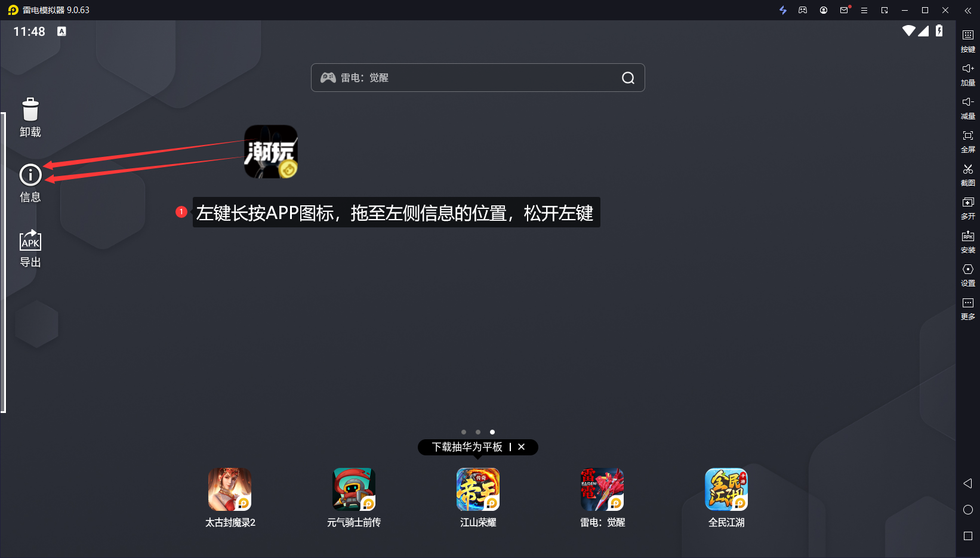Open the gamepad icon in title bar
Screen dimensions: 980x558
803,10
